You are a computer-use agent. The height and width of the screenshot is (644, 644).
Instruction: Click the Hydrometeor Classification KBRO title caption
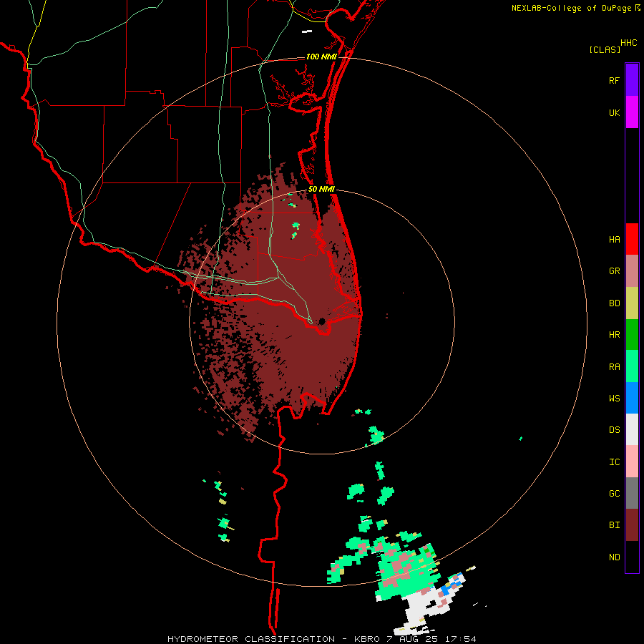point(322,639)
